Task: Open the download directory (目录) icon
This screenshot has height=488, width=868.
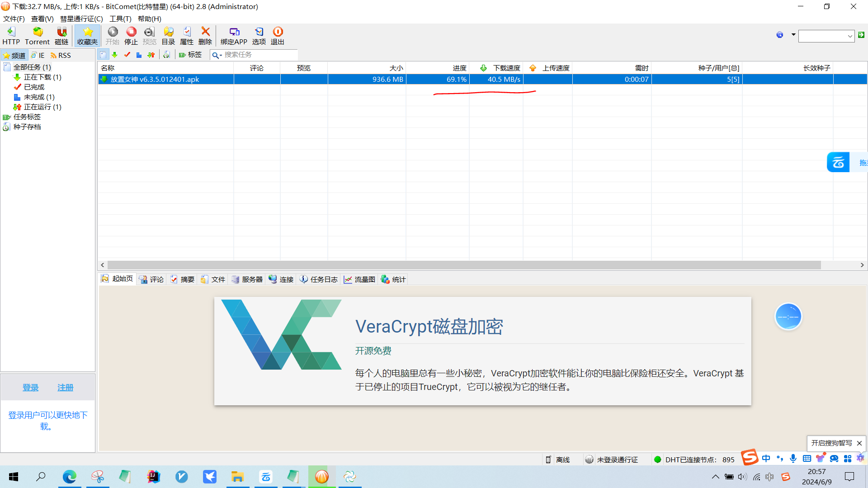Action: tap(168, 35)
